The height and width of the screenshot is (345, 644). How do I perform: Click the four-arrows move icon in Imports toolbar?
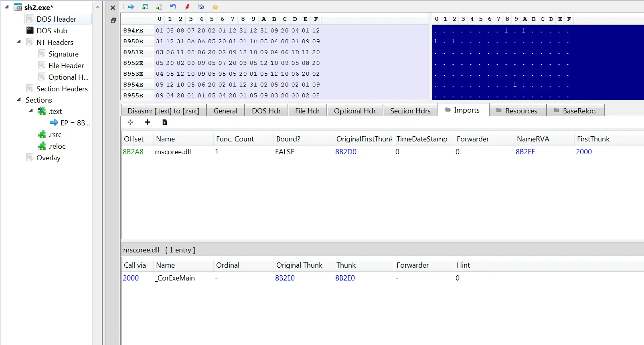130,122
